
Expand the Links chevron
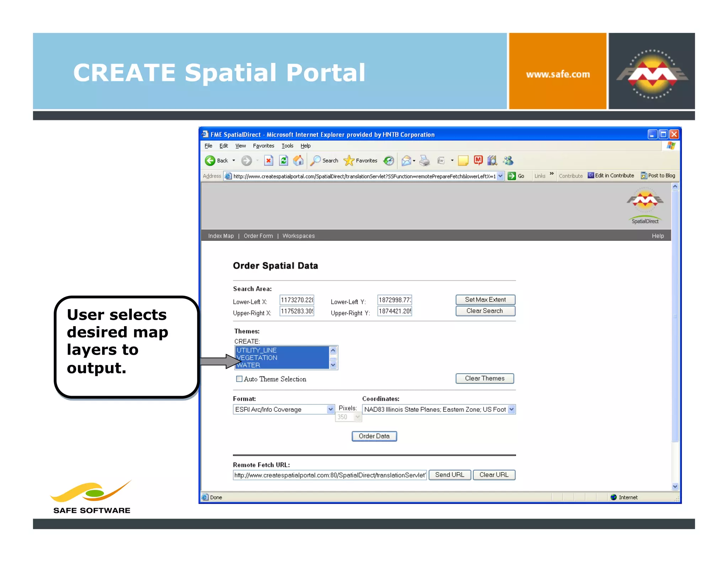click(x=552, y=174)
